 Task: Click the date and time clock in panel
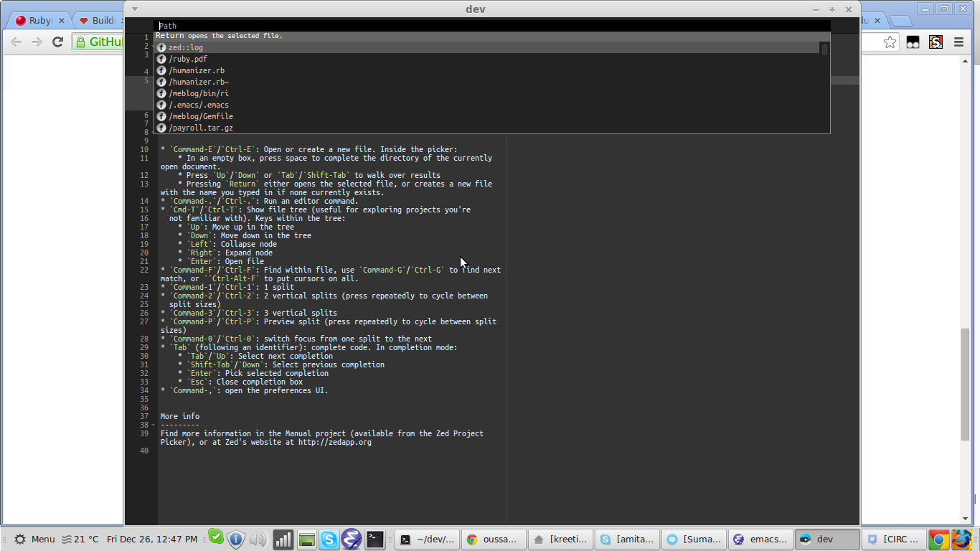152,540
